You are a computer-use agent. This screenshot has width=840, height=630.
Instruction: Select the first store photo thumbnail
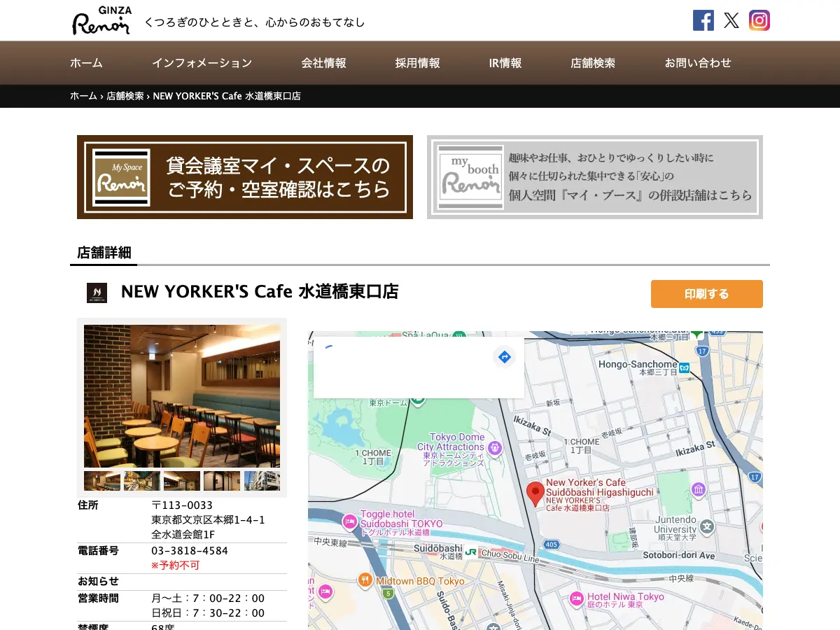(102, 481)
